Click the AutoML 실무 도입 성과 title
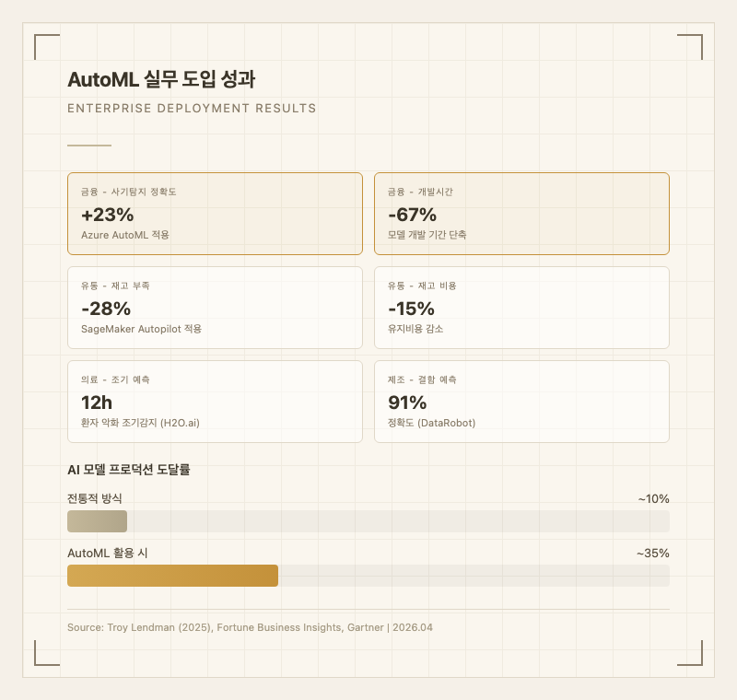 tap(161, 79)
